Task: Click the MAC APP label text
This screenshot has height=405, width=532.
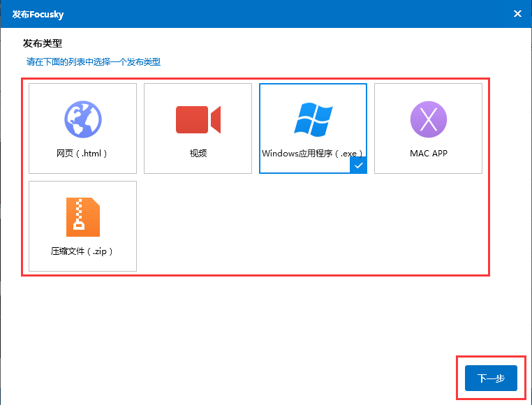Action: (429, 154)
